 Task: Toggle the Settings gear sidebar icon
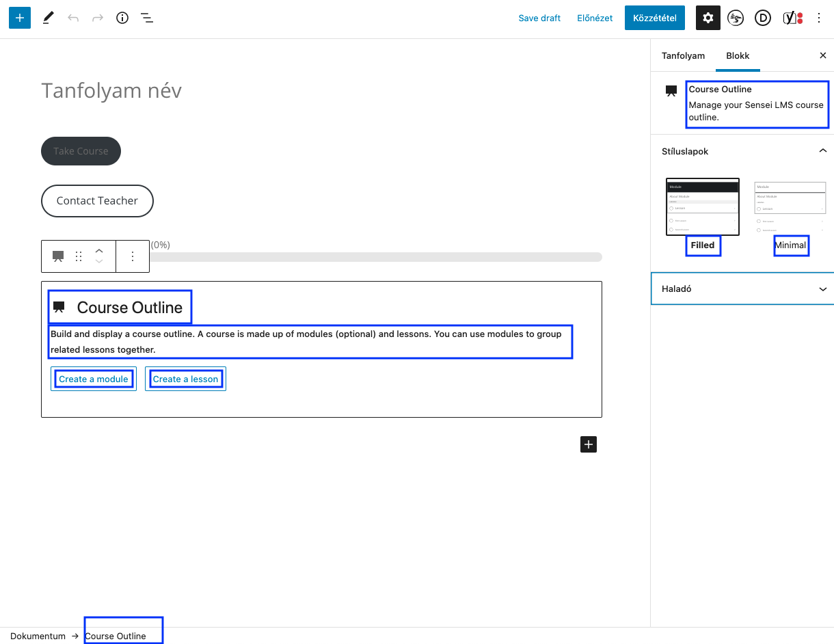tap(708, 18)
